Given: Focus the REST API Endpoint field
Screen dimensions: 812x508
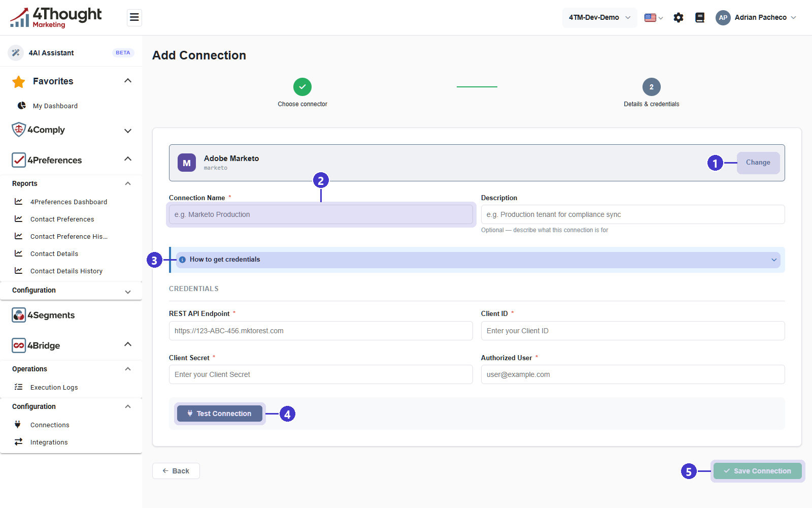Looking at the screenshot, I should (321, 331).
